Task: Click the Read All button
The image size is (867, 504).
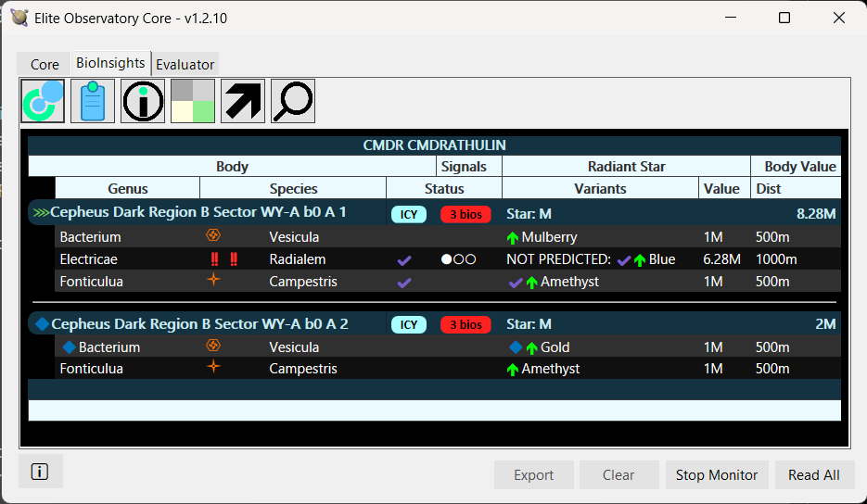Action: (x=814, y=474)
